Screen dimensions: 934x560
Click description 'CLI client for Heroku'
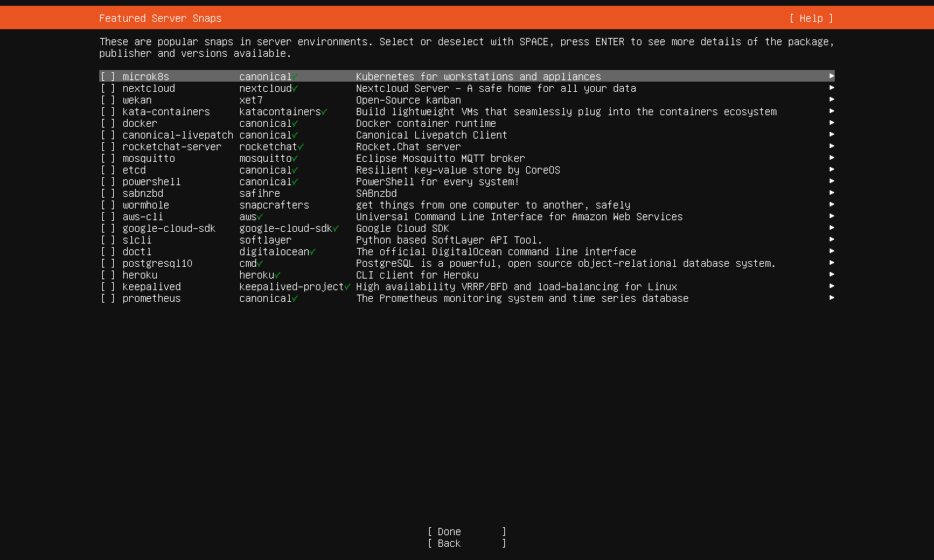tap(417, 275)
